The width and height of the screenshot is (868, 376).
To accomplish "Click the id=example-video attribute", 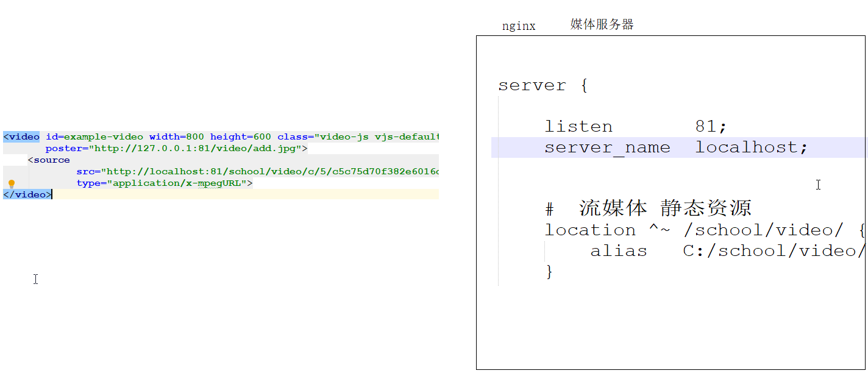I will [94, 137].
